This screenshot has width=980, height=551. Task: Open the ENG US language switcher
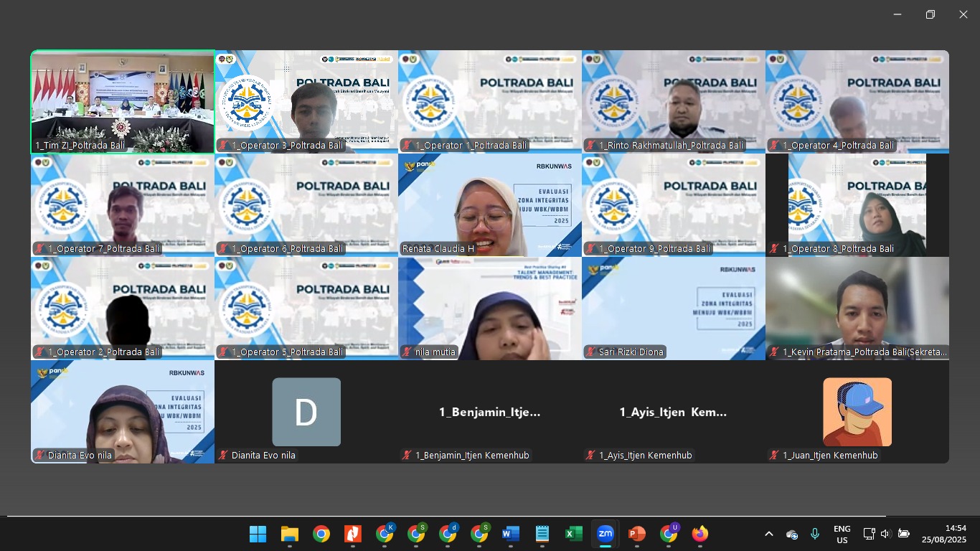[842, 534]
